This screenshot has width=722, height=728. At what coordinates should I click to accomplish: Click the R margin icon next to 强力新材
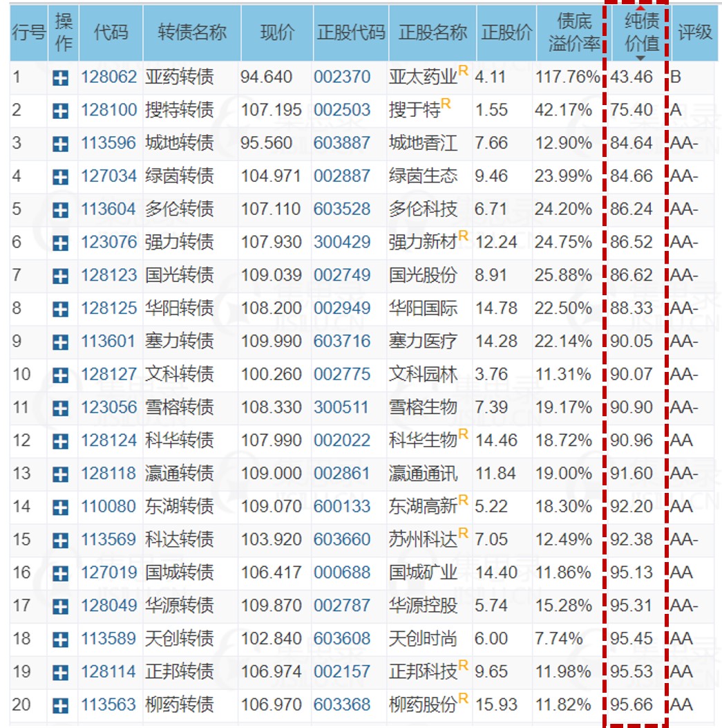click(463, 236)
